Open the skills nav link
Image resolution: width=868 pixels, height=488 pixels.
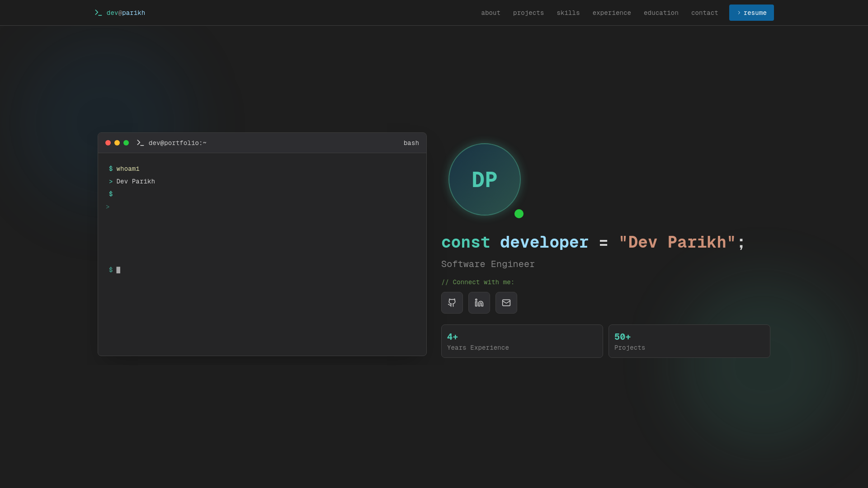pos(568,13)
